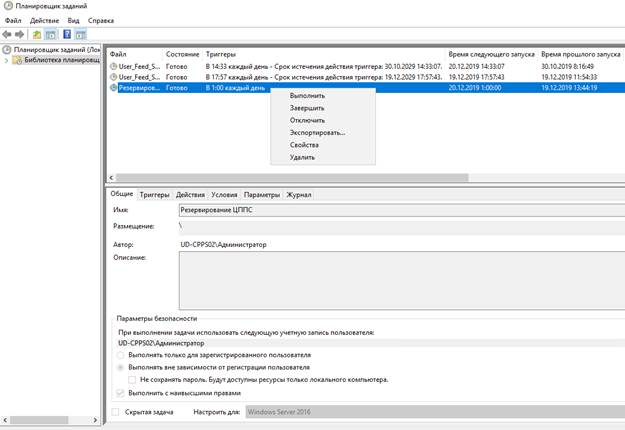Expand the Библиотека планировщика tree node arrow
The width and height of the screenshot is (625, 430).
[6, 61]
